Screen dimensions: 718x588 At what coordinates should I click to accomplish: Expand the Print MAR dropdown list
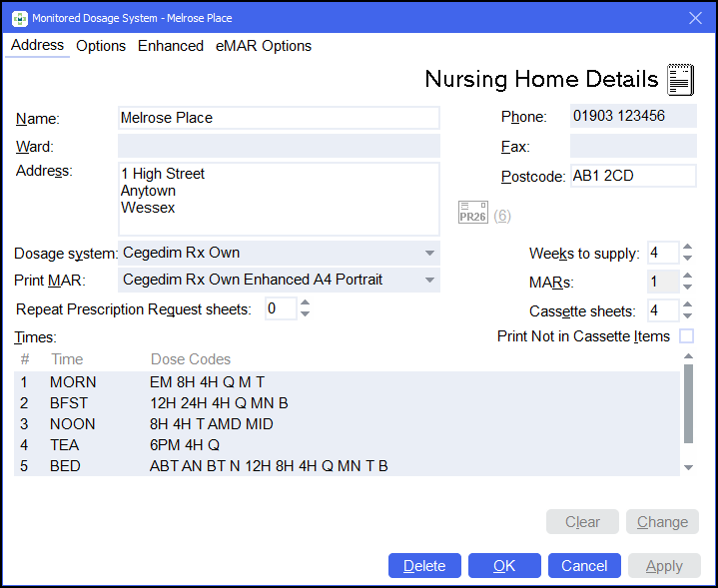(x=429, y=280)
